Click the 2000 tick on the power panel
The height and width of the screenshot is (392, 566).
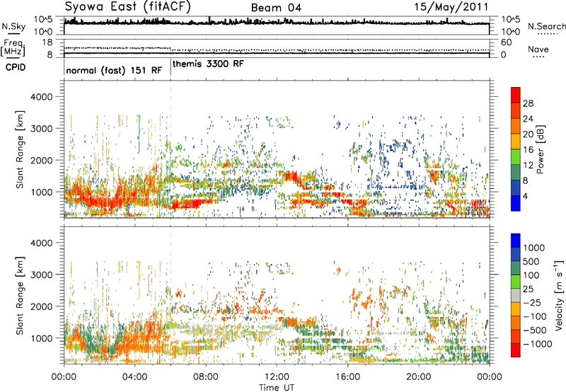pos(41,160)
